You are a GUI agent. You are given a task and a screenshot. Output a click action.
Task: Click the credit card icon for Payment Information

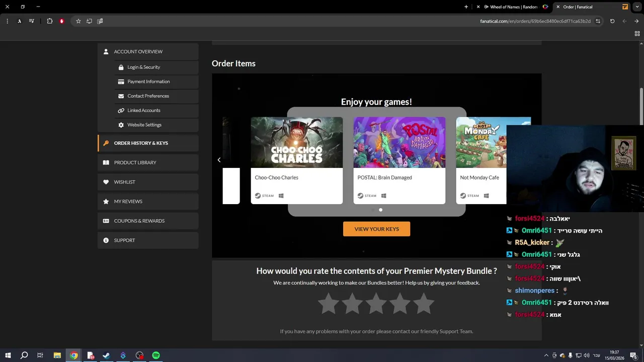pos(121,81)
